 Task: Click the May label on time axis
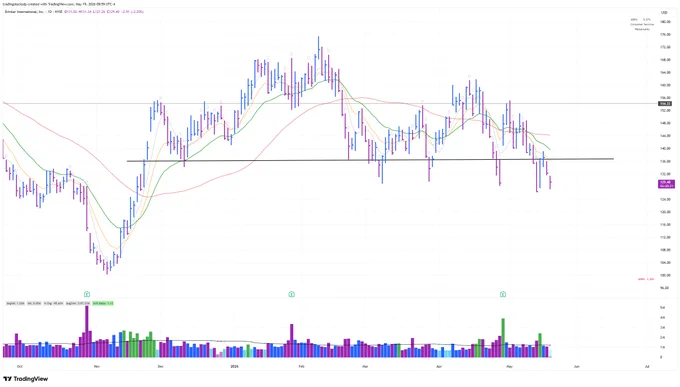point(510,367)
